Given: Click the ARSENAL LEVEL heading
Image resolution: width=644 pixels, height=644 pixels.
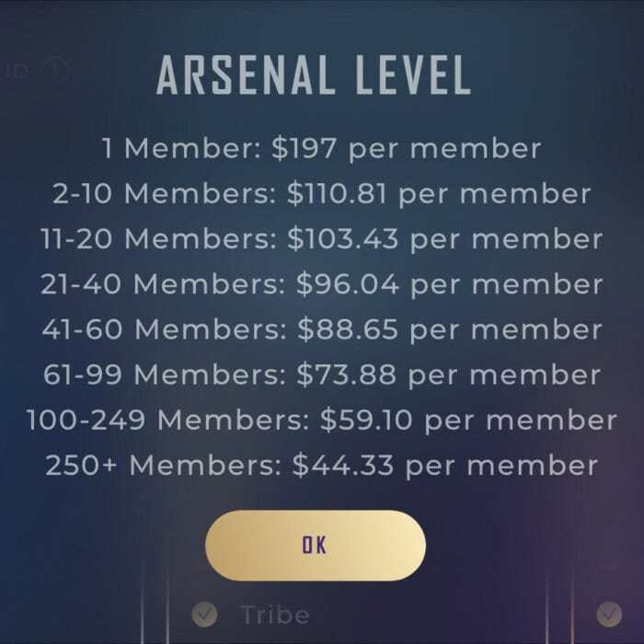Looking at the screenshot, I should tap(314, 75).
